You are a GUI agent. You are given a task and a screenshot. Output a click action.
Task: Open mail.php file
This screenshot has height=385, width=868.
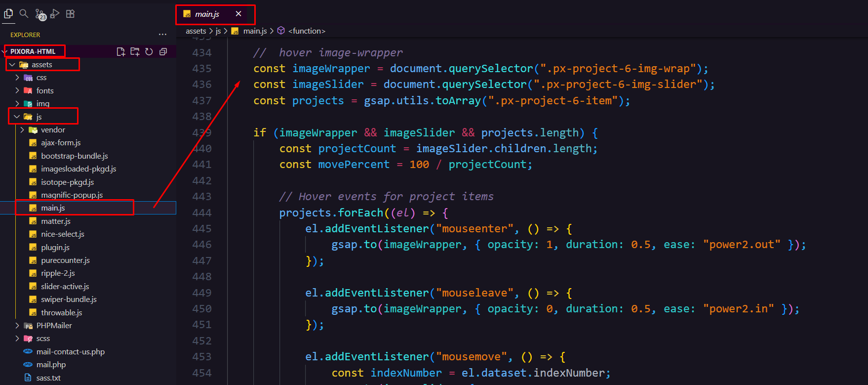(x=51, y=365)
